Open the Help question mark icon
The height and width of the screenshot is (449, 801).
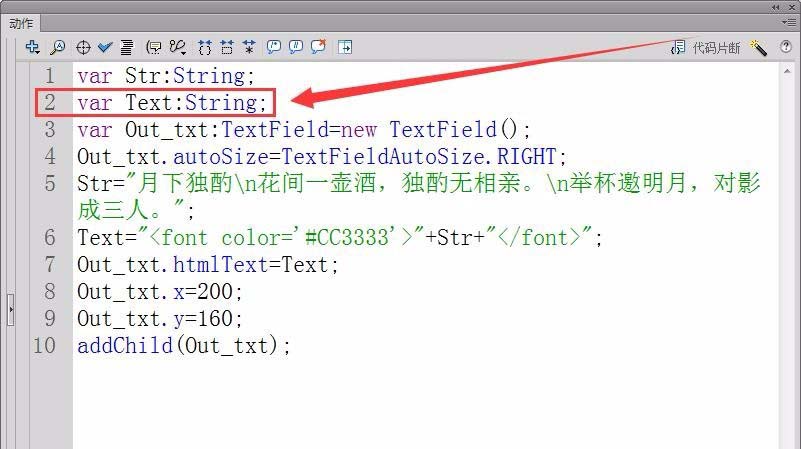(x=786, y=47)
